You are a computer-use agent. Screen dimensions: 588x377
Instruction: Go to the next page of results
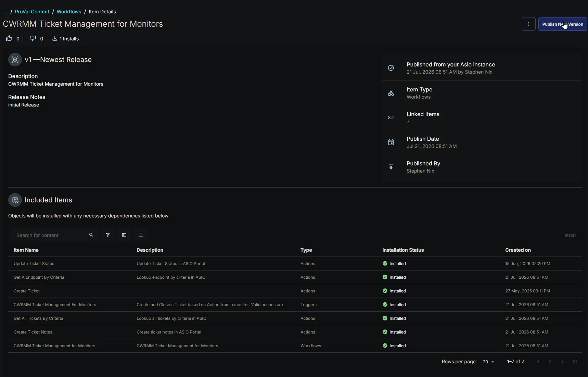click(562, 362)
